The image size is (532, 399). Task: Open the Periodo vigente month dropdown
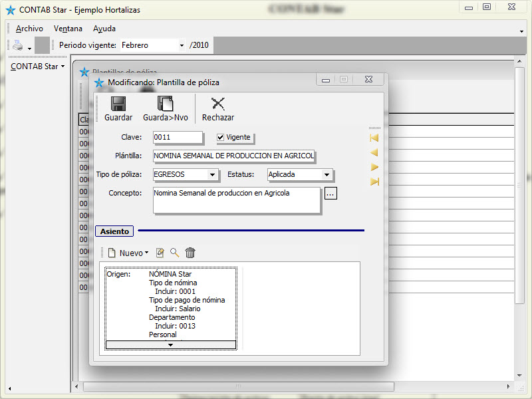182,45
